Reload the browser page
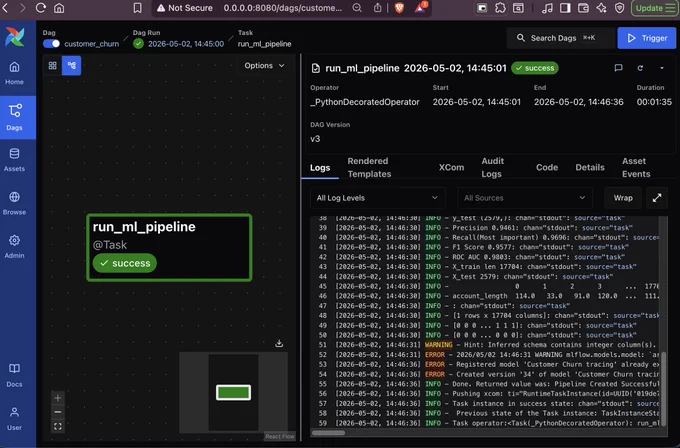680x448 pixels. (41, 8)
